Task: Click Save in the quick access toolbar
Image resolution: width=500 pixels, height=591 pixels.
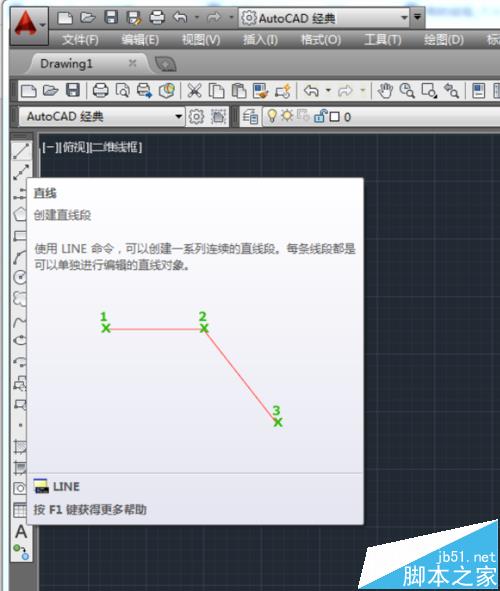Action: pos(111,17)
